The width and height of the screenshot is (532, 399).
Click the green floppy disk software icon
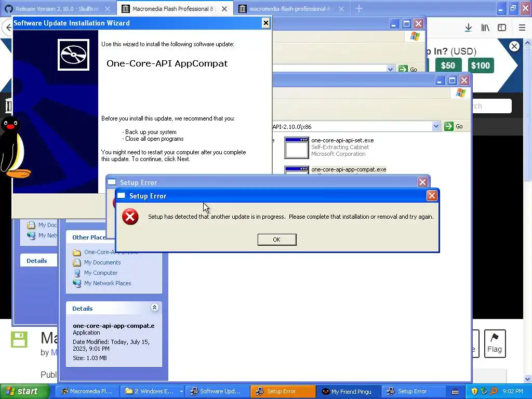click(19, 340)
